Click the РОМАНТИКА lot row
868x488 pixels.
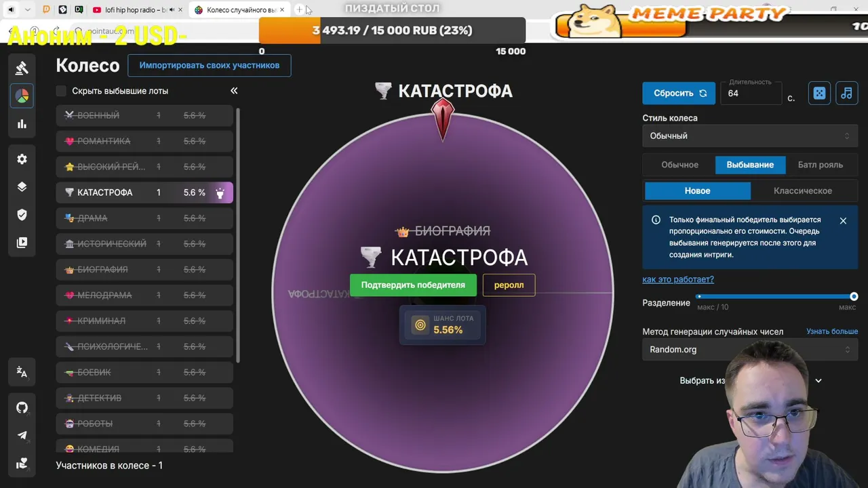[144, 141]
